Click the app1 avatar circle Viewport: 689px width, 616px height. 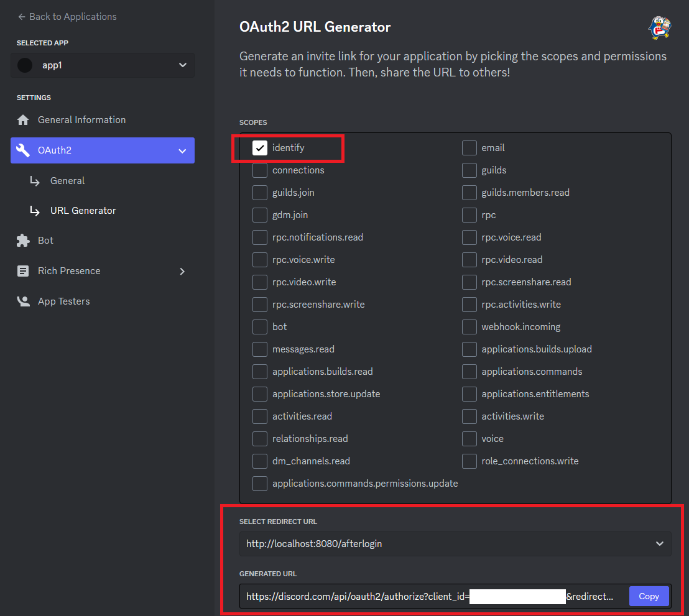tap(24, 65)
